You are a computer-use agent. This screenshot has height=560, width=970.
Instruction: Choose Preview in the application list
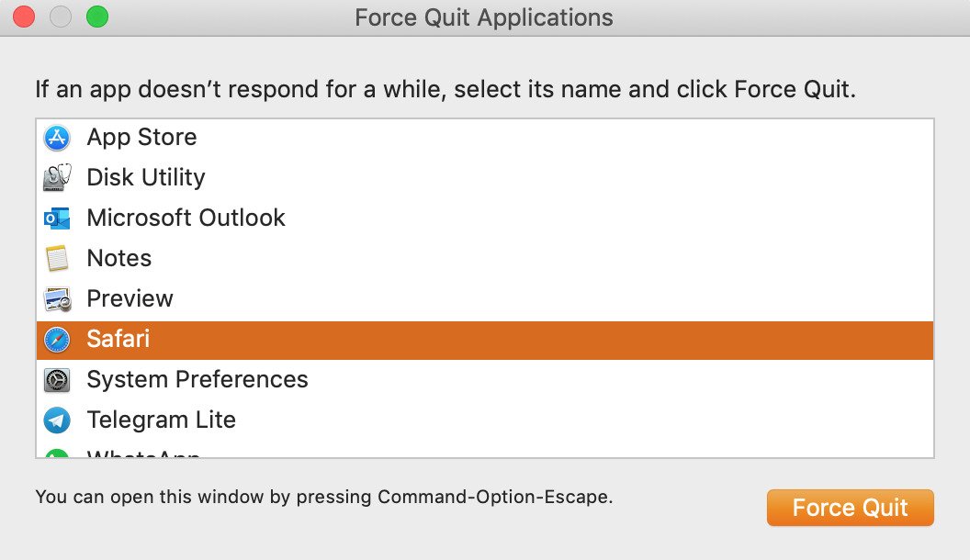[x=130, y=299]
